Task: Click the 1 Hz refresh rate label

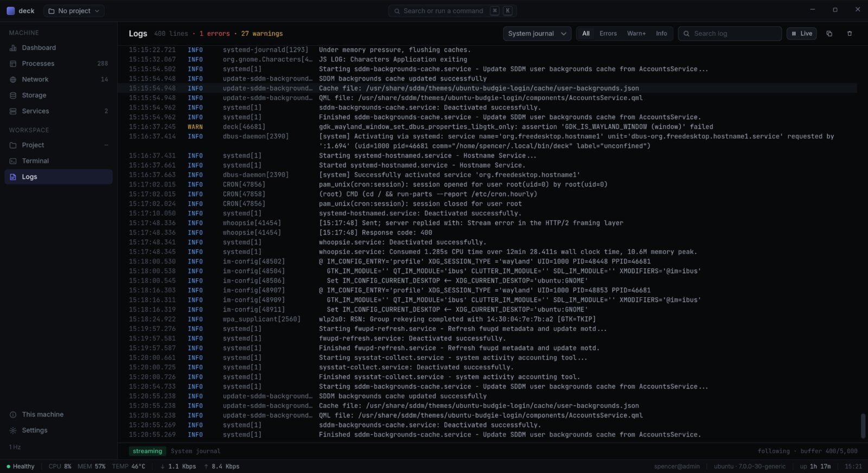Action: 15,448
